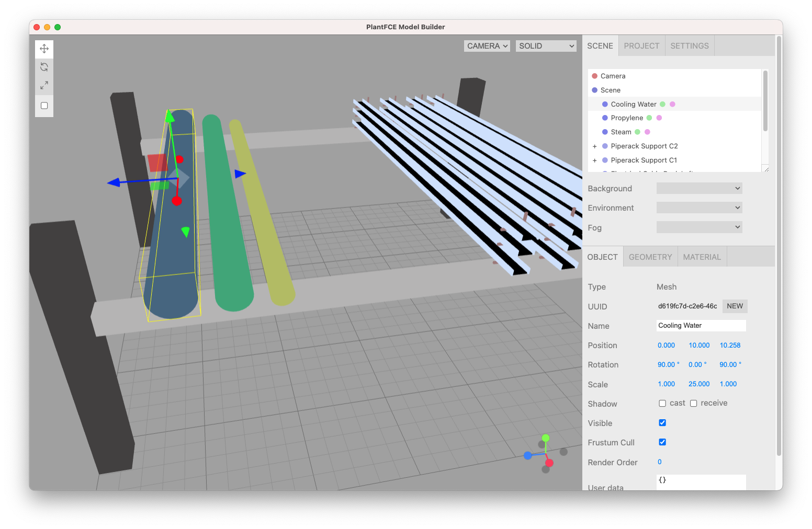
Task: Uncheck the Visible checkbox
Action: (x=662, y=422)
